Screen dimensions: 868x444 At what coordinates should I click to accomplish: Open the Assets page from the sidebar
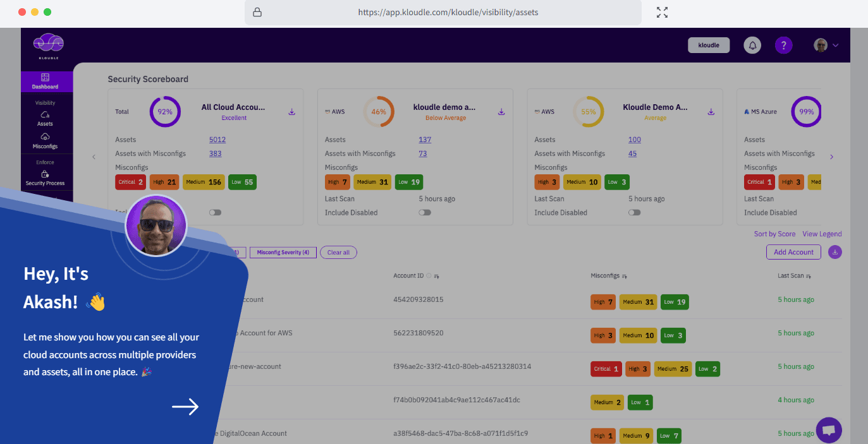coord(46,119)
